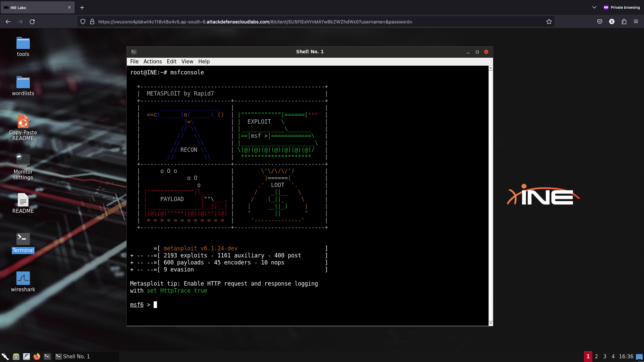Launch the file manager from the taskbar

(16, 356)
